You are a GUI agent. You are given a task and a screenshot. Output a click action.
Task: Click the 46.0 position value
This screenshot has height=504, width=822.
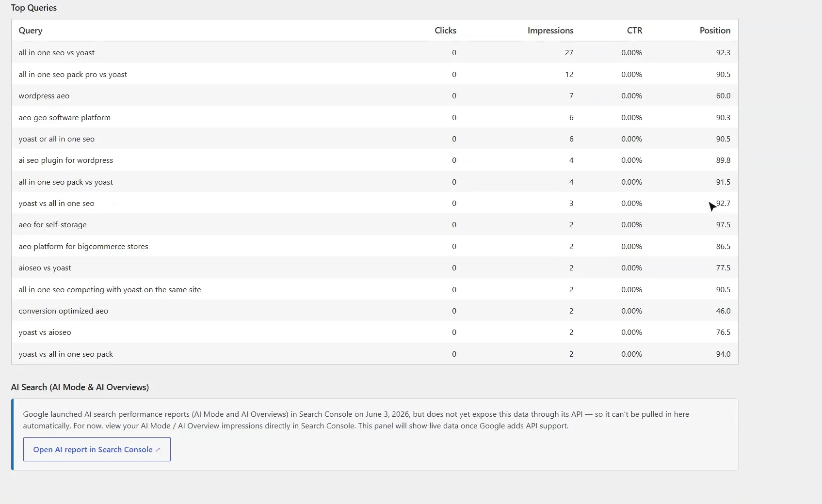tap(723, 311)
